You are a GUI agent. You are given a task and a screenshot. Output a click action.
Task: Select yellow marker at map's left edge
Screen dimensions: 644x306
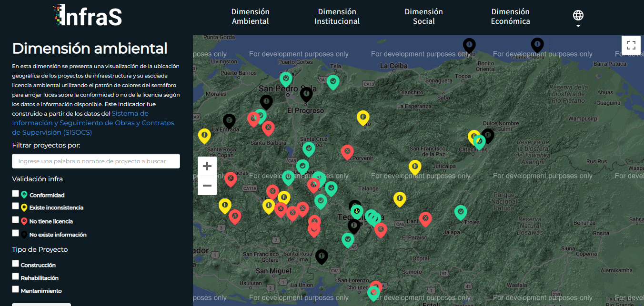pos(204,136)
